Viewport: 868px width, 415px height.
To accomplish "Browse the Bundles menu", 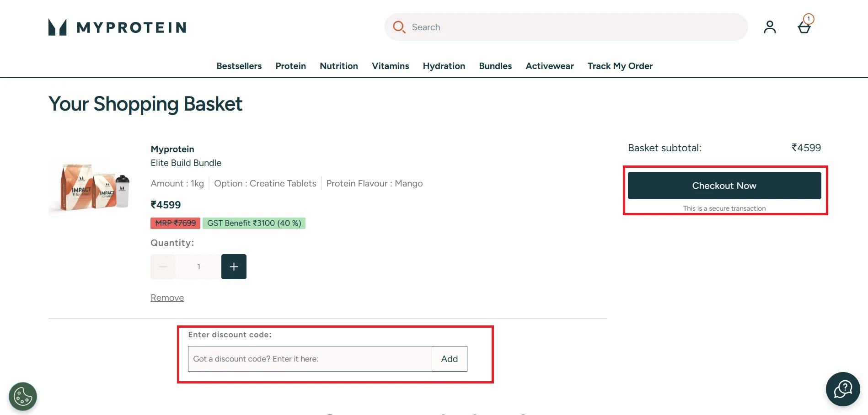I will (x=495, y=66).
